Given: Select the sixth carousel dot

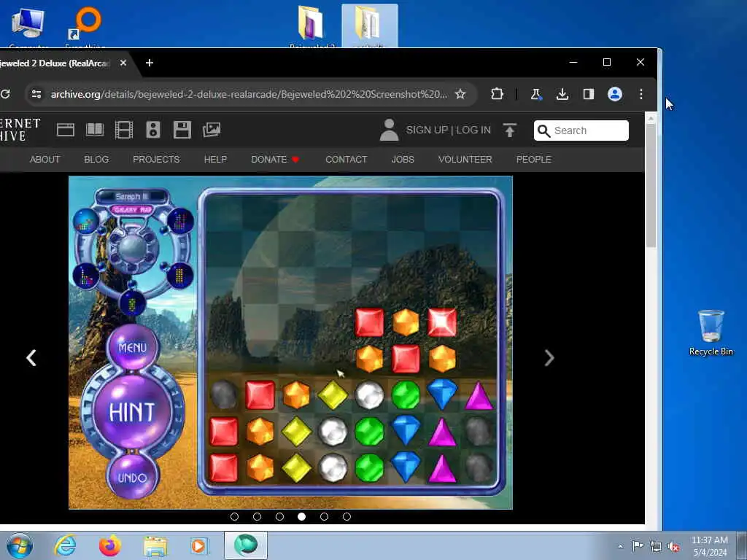Looking at the screenshot, I should [x=347, y=517].
